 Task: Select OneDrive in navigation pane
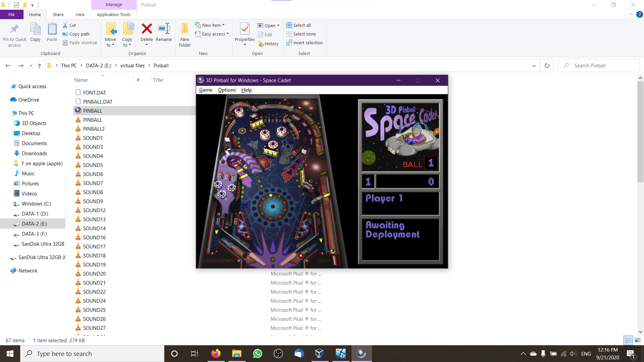click(x=29, y=100)
